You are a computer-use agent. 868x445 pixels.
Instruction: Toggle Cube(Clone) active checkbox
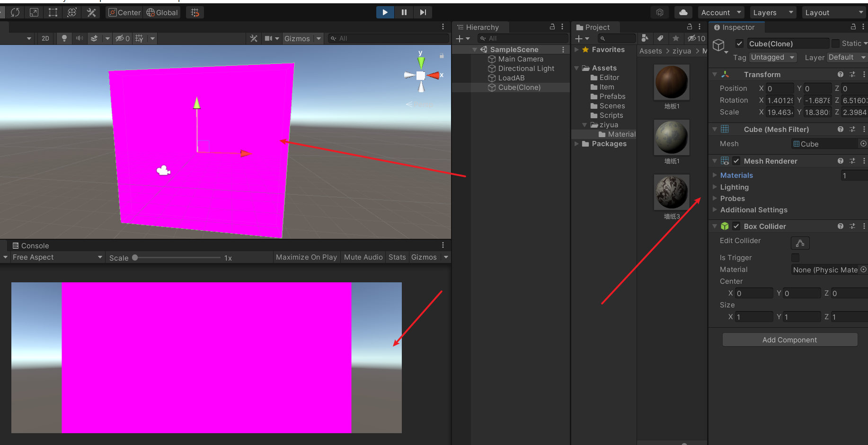pyautogui.click(x=739, y=44)
